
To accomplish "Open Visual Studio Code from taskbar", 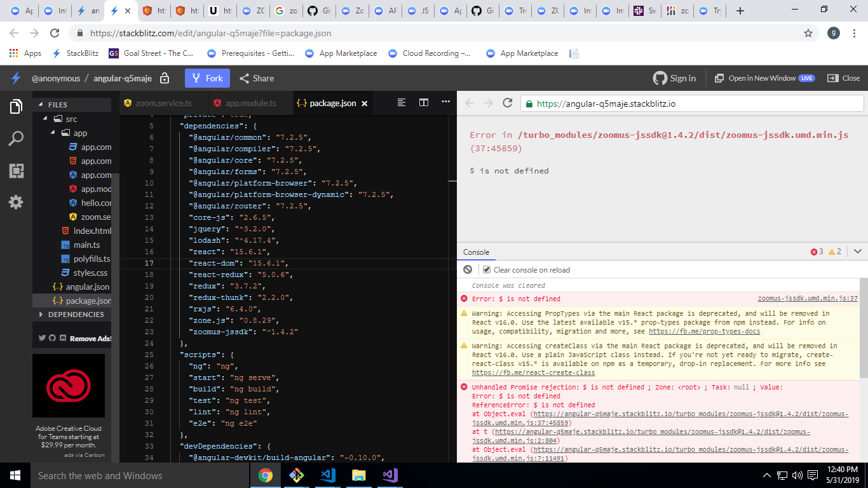I will tap(328, 475).
